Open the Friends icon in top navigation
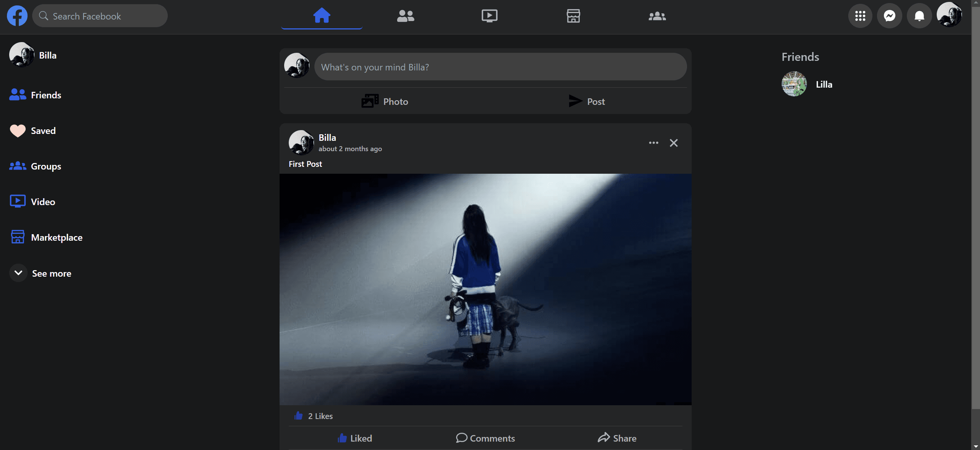Image resolution: width=980 pixels, height=450 pixels. (406, 16)
